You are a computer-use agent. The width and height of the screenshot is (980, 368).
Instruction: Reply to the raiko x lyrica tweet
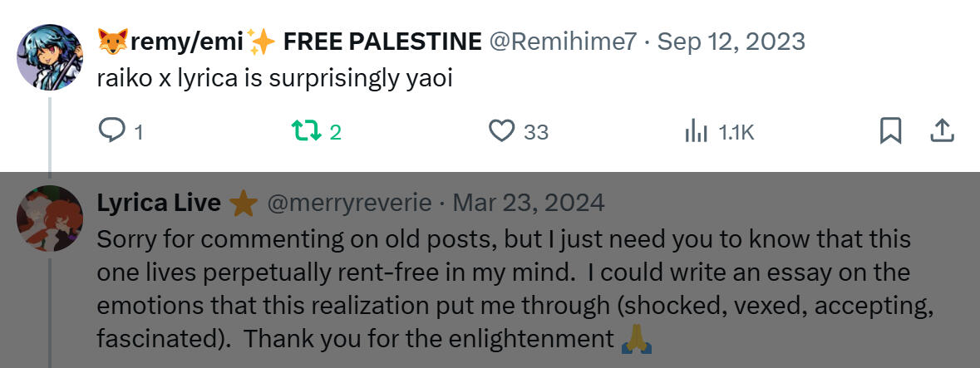(x=111, y=131)
